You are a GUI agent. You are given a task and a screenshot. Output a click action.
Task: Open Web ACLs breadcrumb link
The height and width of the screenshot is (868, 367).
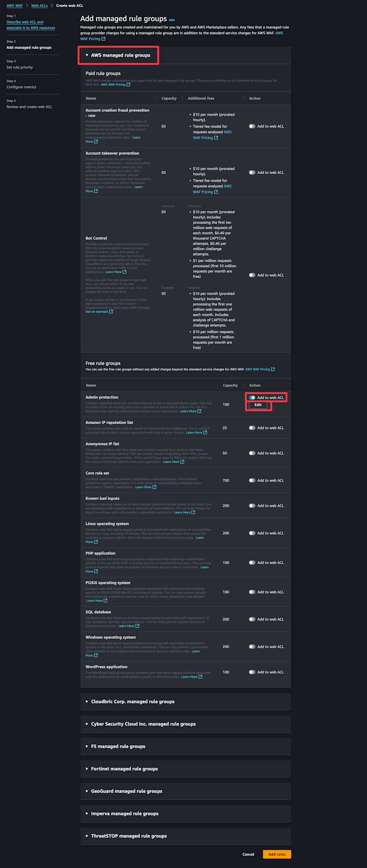coord(39,6)
